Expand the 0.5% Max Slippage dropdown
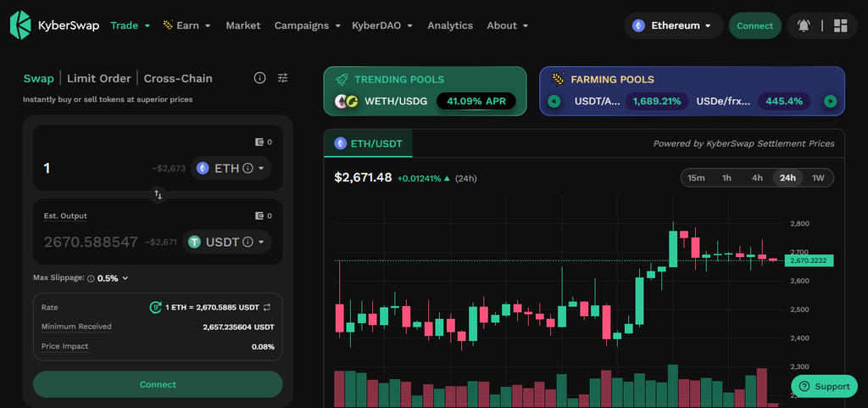This screenshot has width=868, height=408. (x=113, y=278)
